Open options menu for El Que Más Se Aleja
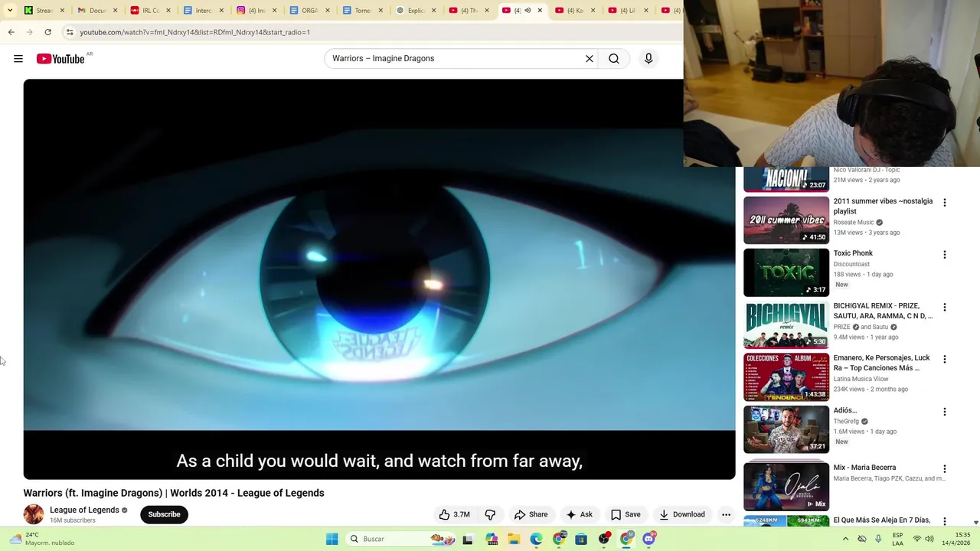Screen dimensions: 980x551 pos(945,521)
